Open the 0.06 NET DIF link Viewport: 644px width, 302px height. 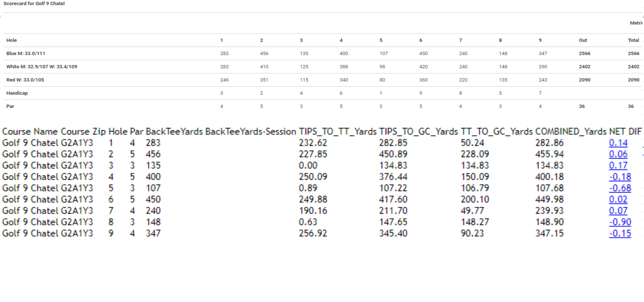coord(618,154)
